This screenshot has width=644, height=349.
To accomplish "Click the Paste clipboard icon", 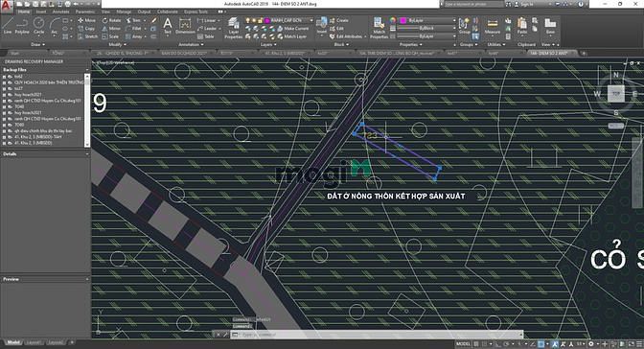I will coord(522,26).
